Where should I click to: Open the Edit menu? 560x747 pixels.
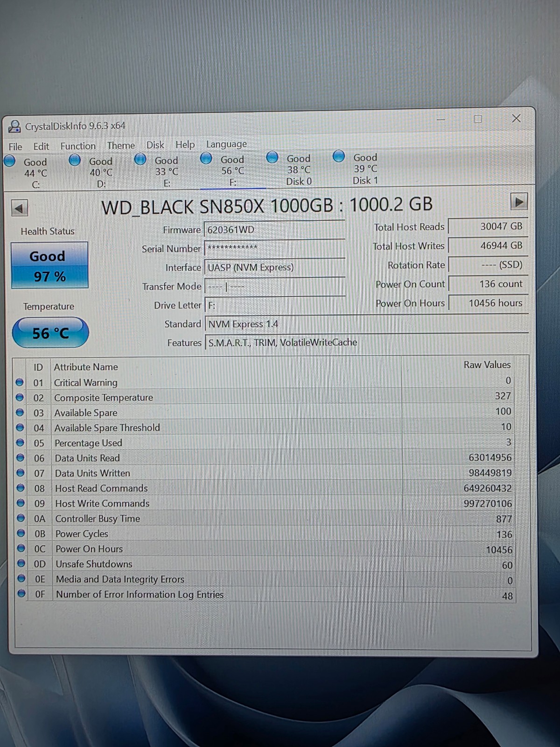point(41,147)
